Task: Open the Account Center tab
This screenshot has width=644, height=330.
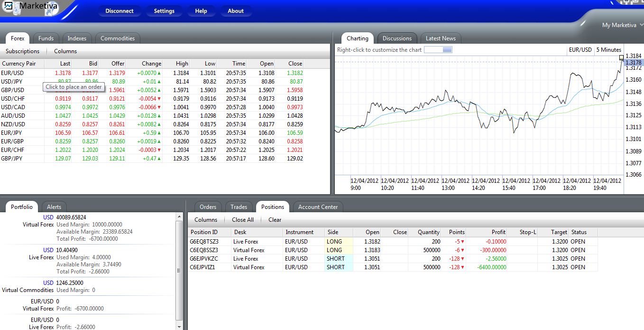Action: [318, 207]
